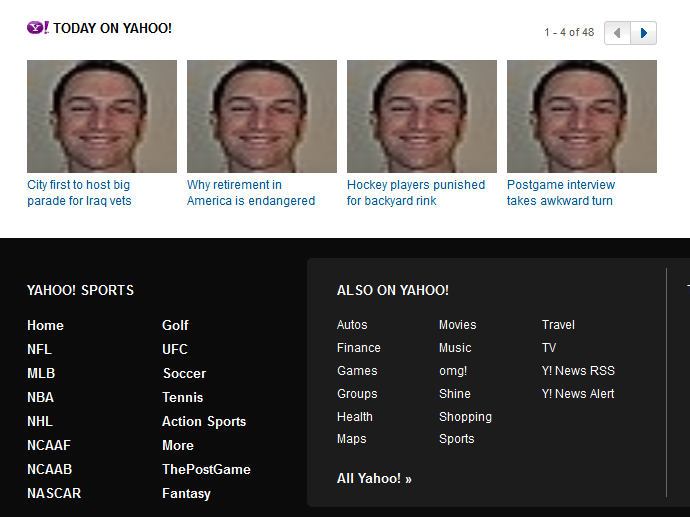Go to previous Today on Yahoo stories

617,33
